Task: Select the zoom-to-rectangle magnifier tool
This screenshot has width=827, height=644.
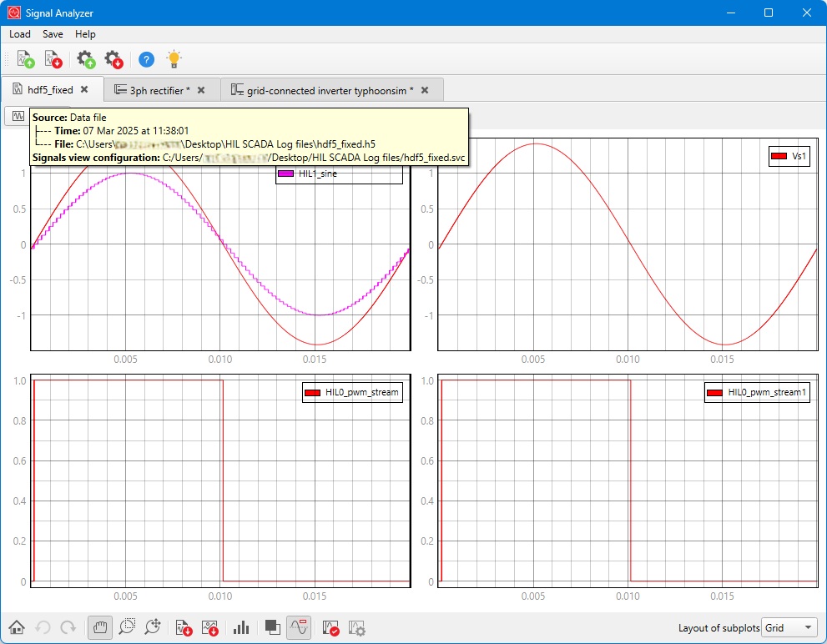Action: tap(128, 627)
